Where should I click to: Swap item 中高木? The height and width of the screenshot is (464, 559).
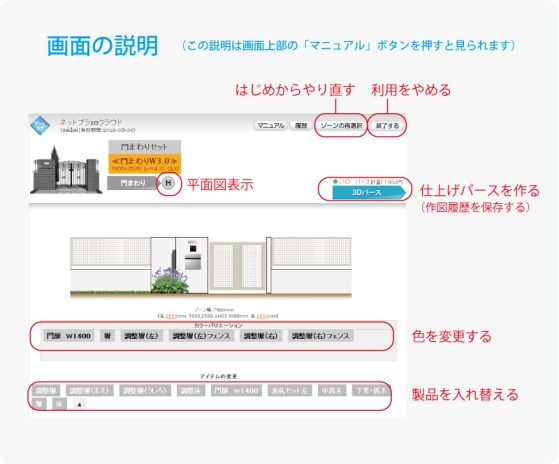(332, 391)
